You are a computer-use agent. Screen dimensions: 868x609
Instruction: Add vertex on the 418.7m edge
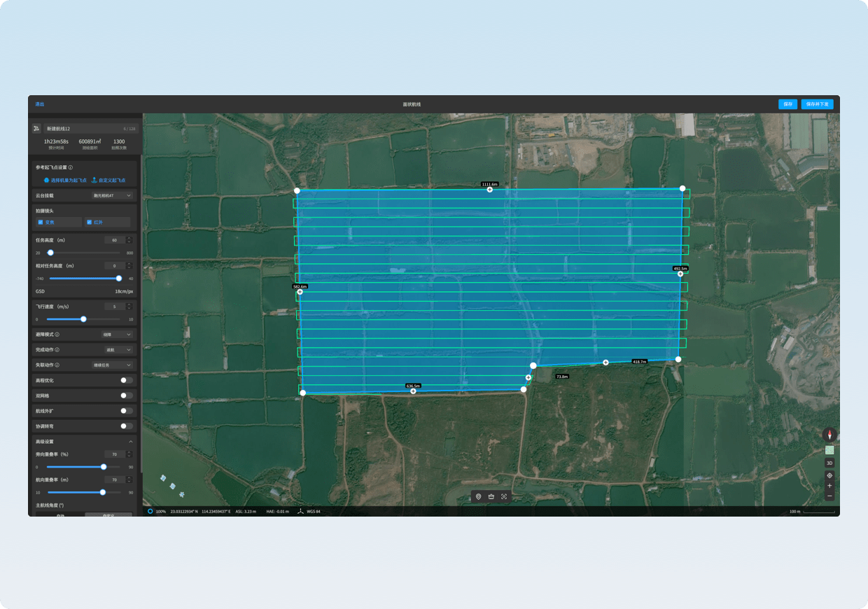[606, 363]
